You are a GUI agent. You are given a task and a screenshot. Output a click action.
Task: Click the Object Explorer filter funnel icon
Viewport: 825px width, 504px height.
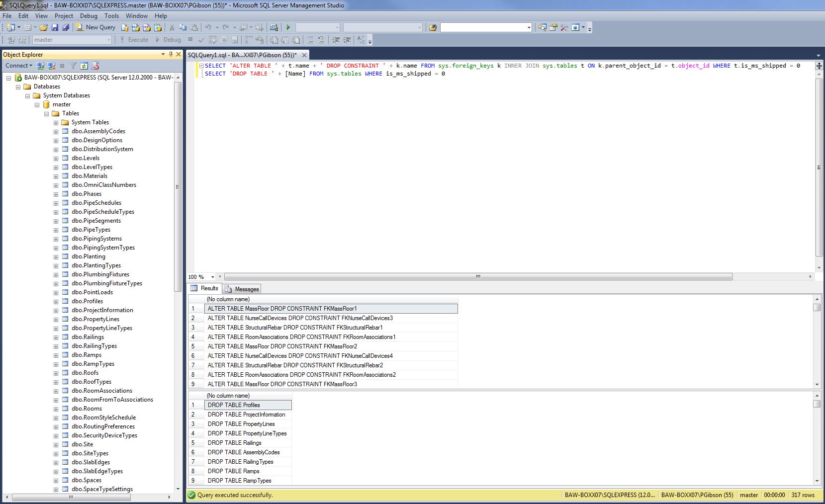click(x=73, y=66)
